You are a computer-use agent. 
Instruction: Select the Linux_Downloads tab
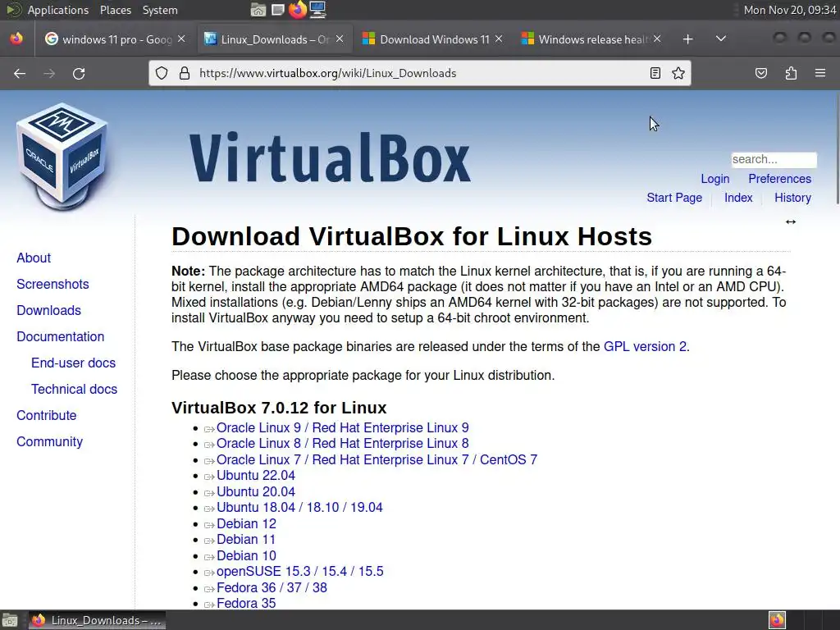(x=275, y=39)
